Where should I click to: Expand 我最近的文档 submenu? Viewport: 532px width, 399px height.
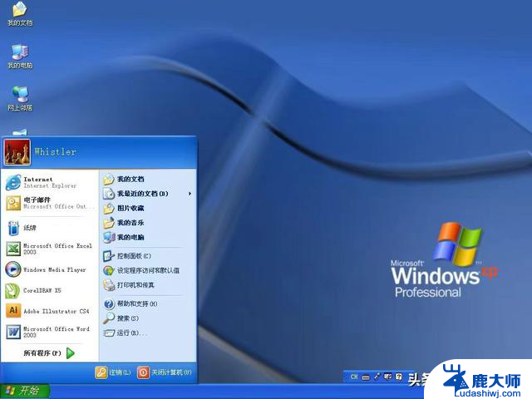pos(148,194)
